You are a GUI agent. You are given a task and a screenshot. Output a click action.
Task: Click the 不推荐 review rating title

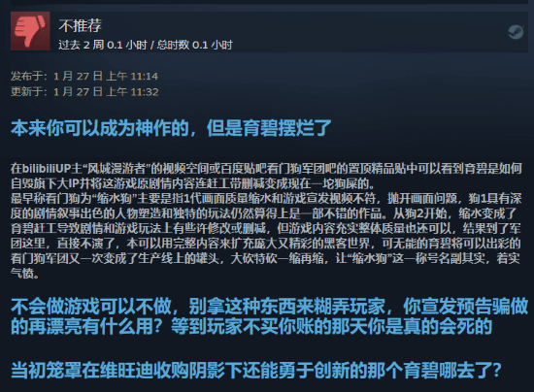coord(80,25)
